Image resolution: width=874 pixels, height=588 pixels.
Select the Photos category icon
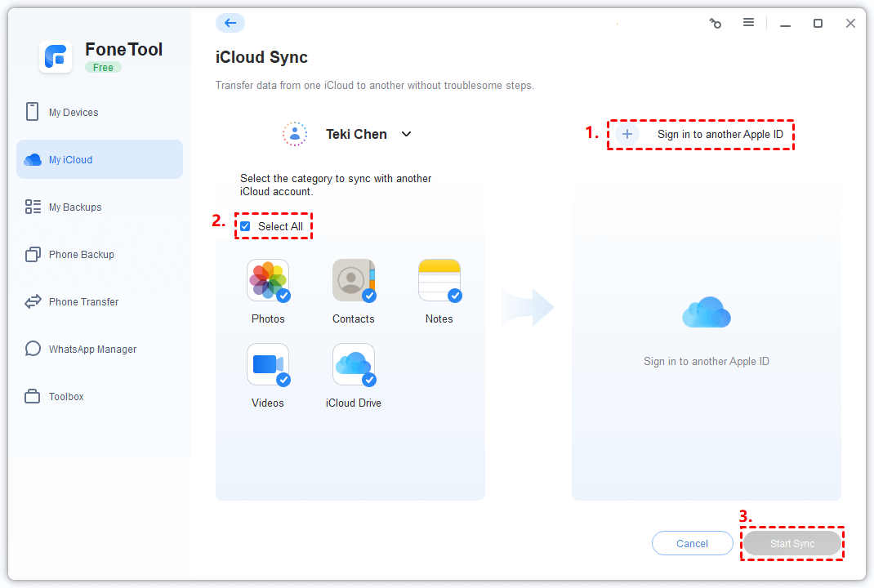pyautogui.click(x=268, y=281)
